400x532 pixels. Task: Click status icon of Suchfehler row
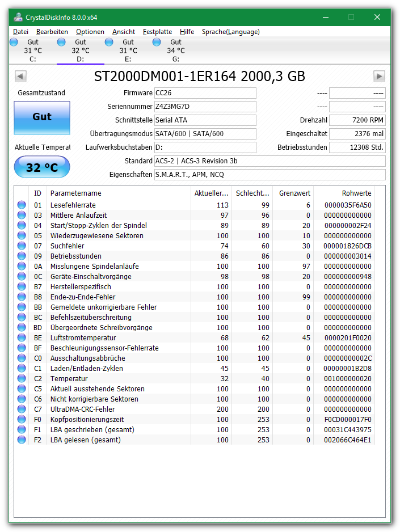pos(22,246)
